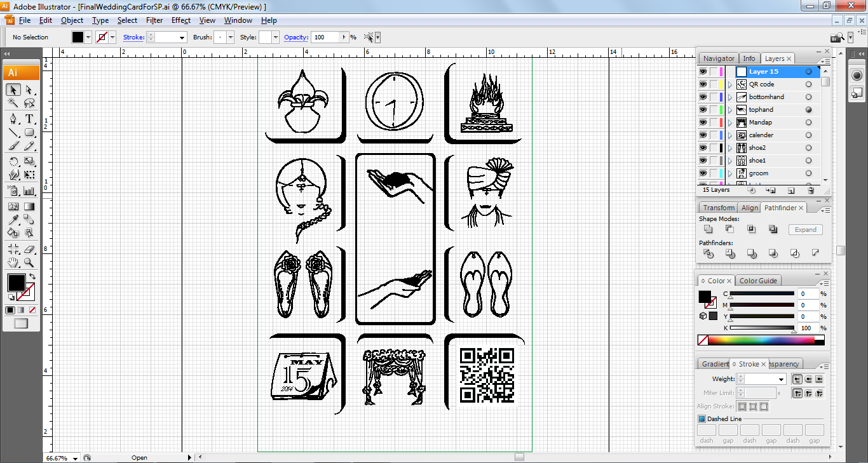Toggle visibility of the shoe2 layer
Image resolution: width=868 pixels, height=463 pixels.
click(703, 148)
